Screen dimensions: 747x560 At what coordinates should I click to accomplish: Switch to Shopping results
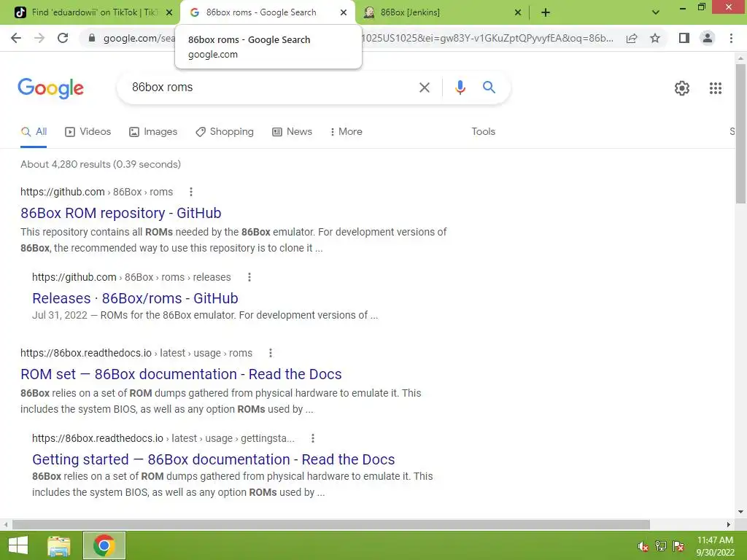(x=225, y=132)
